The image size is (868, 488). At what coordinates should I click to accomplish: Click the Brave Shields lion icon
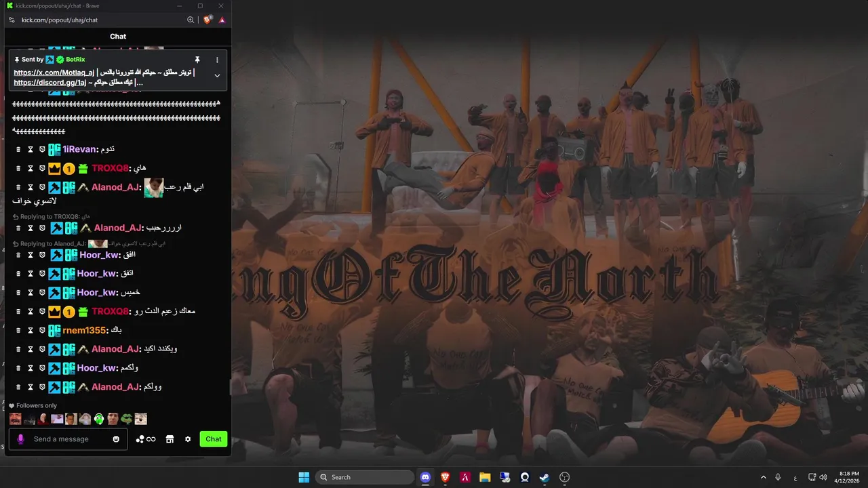coord(208,20)
